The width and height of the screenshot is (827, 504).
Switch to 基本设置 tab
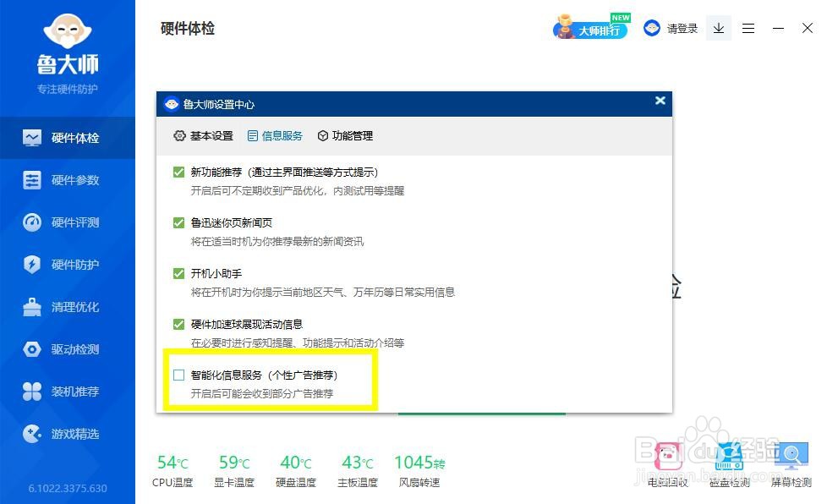click(x=204, y=136)
